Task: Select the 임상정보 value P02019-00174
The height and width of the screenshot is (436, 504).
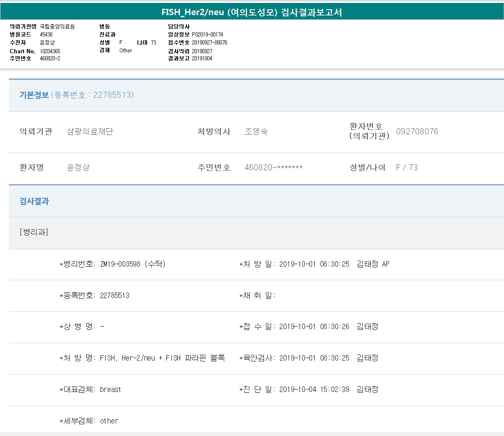Action: tap(208, 34)
